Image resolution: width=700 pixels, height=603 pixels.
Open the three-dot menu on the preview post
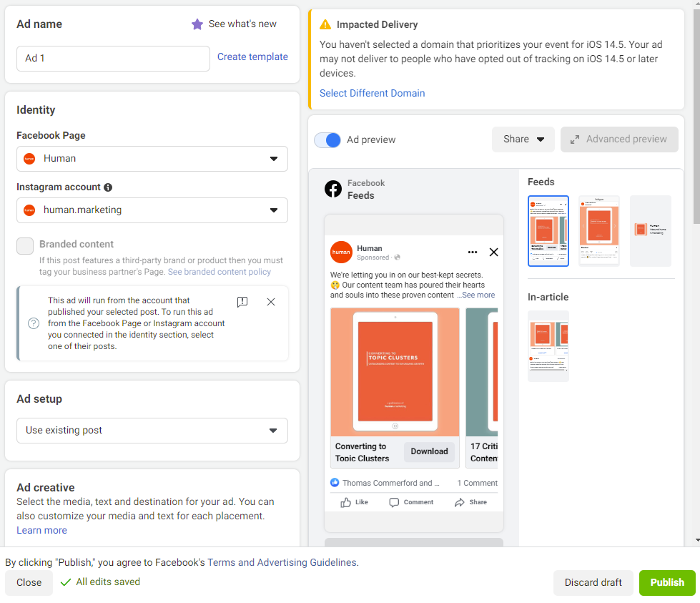pos(473,253)
